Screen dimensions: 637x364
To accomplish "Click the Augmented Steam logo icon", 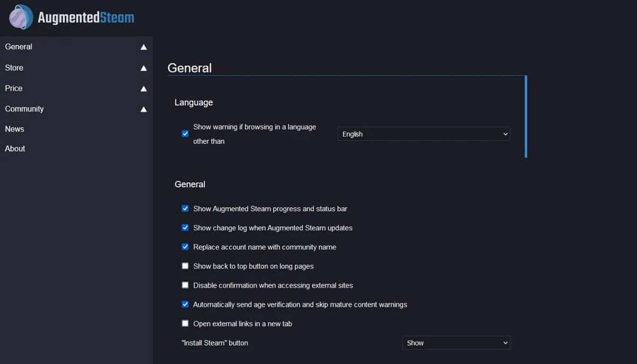I will [20, 17].
